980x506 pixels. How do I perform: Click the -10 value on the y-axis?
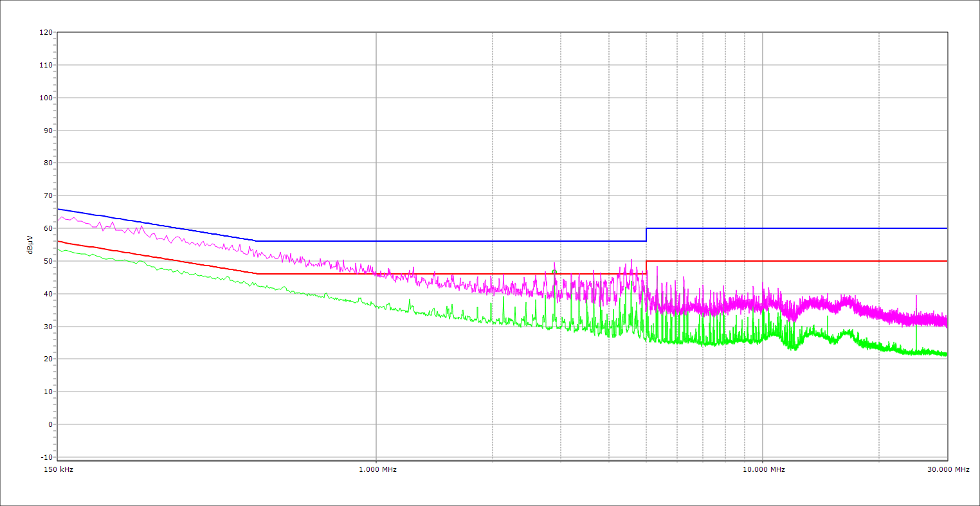point(45,457)
